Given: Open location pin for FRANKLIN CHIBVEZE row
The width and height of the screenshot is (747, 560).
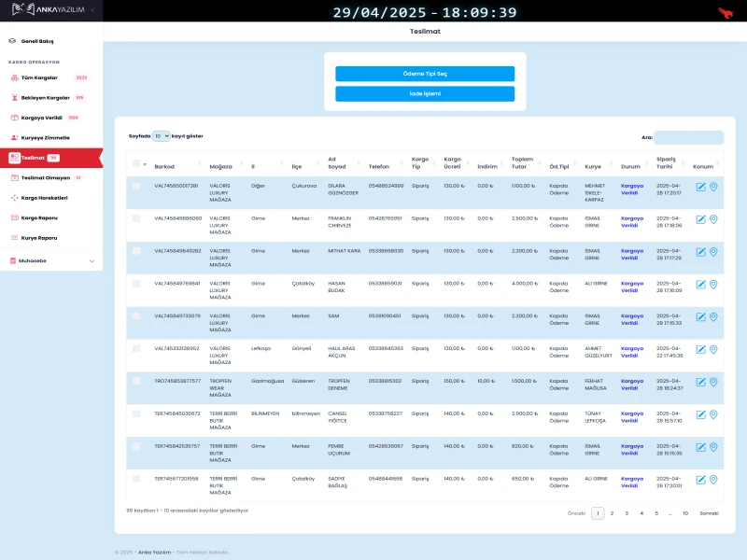Looking at the screenshot, I should (713, 219).
